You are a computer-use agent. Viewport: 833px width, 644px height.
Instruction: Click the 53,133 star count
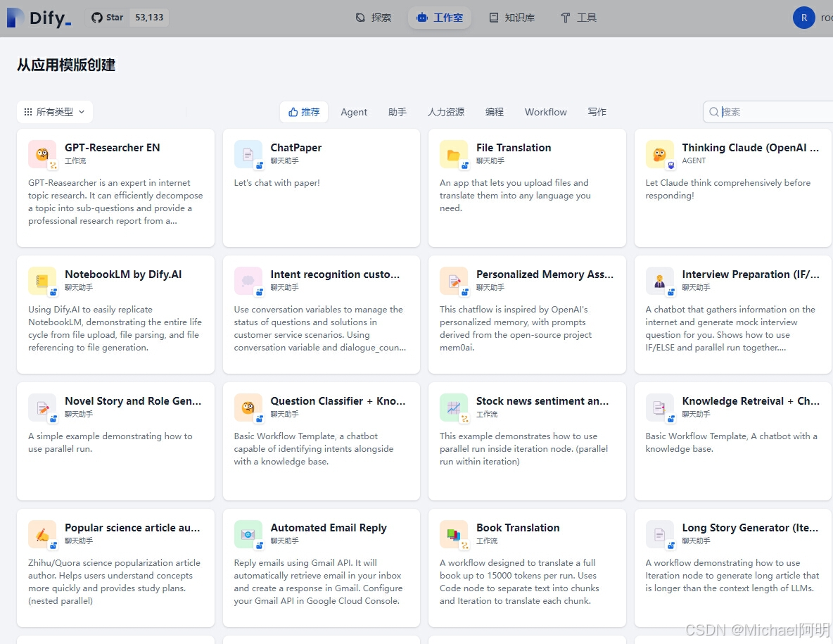click(148, 18)
